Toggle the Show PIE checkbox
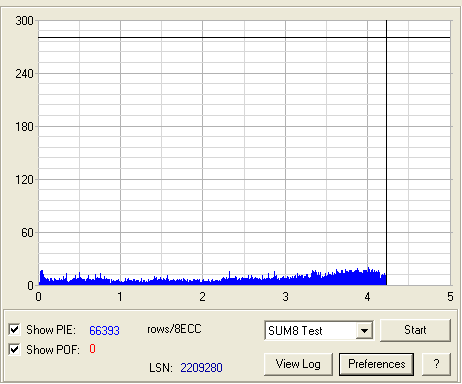462x384 pixels. pos(15,330)
